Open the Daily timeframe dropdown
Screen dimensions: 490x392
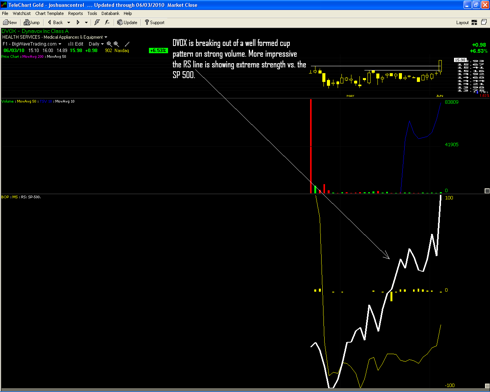[x=96, y=44]
